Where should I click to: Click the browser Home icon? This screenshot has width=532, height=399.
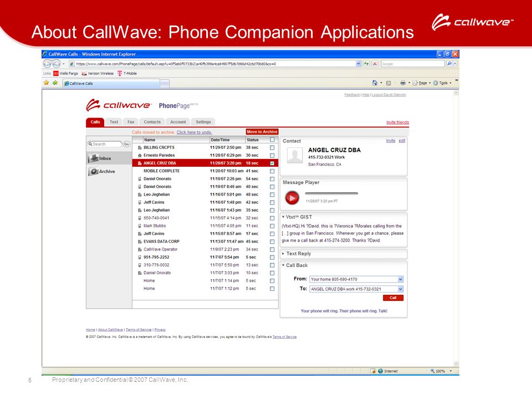(x=375, y=83)
